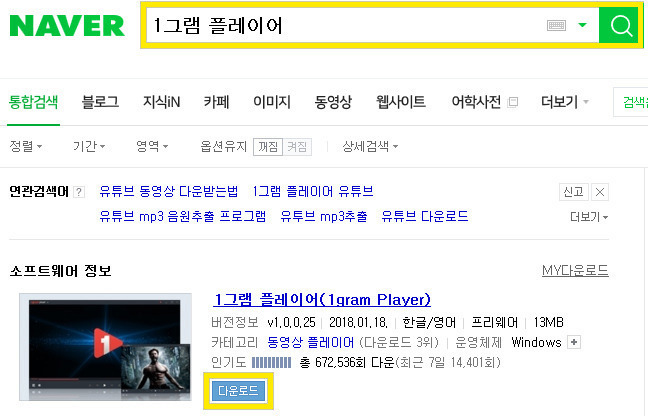648x416 pixels.
Task: Set 옵션유지 toggle to 꺼짐
Action: tap(268, 147)
